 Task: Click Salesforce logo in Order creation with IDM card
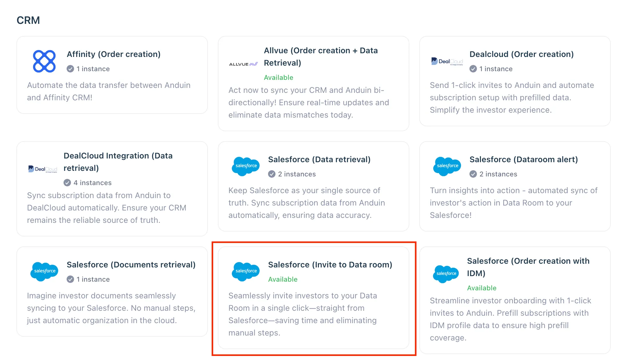(x=446, y=274)
